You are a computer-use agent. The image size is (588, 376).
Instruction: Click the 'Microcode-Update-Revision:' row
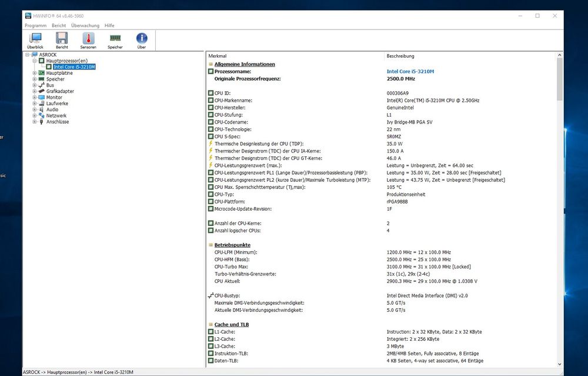coord(243,209)
